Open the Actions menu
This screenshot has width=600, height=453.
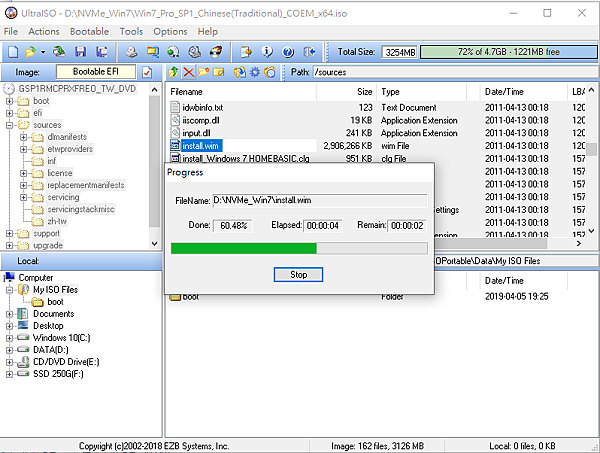click(44, 31)
